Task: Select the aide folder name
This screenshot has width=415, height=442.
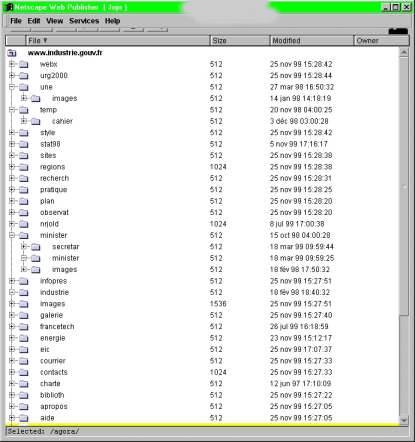Action: [47, 418]
